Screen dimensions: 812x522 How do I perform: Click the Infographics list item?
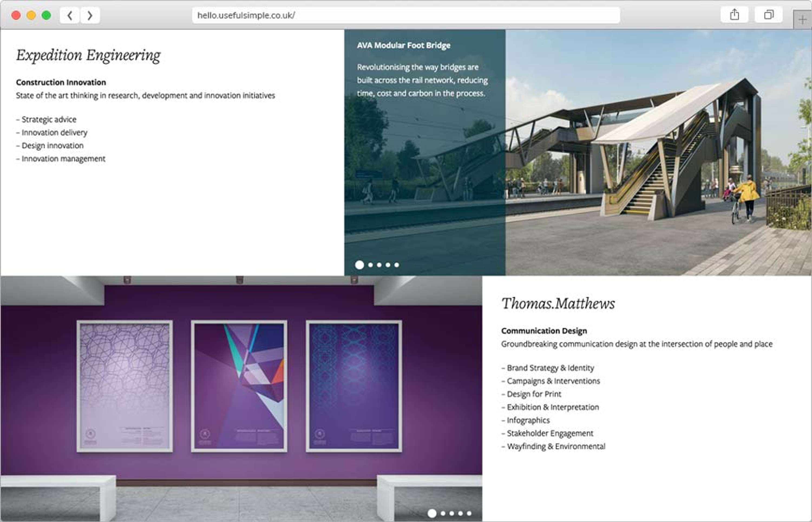pyautogui.click(x=526, y=420)
